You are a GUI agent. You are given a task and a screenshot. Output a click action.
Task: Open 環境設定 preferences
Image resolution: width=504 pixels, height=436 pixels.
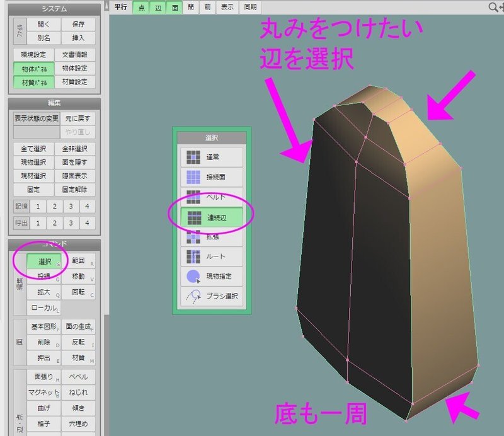[34, 55]
